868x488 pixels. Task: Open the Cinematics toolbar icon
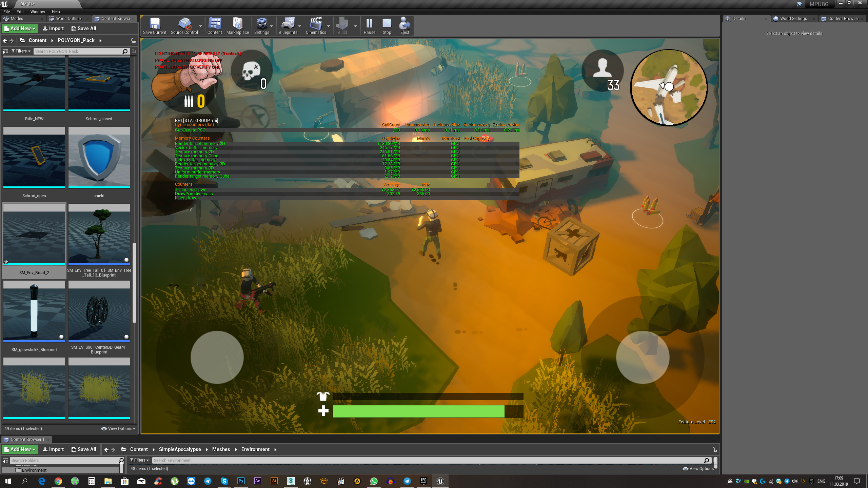click(x=316, y=26)
